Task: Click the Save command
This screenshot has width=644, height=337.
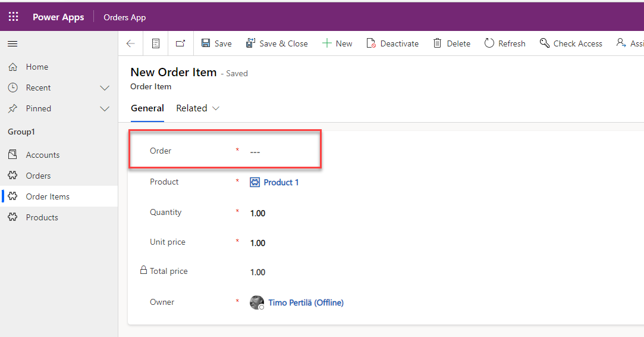Action: (216, 43)
